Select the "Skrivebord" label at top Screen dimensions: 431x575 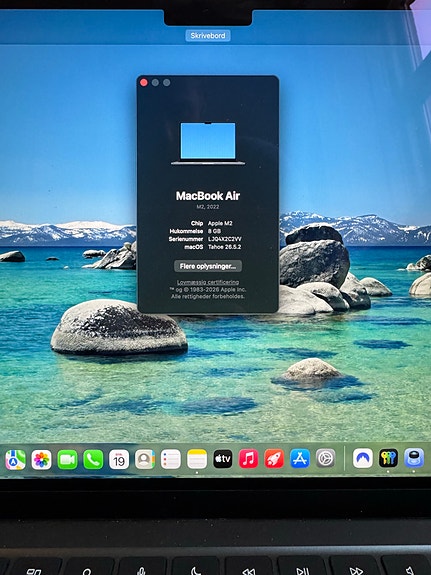tap(208, 36)
